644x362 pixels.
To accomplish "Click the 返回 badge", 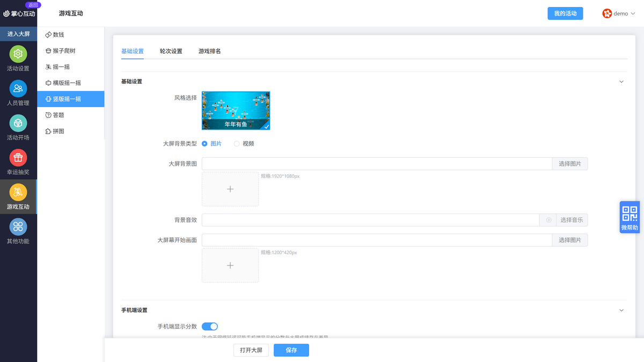I will point(33,4).
